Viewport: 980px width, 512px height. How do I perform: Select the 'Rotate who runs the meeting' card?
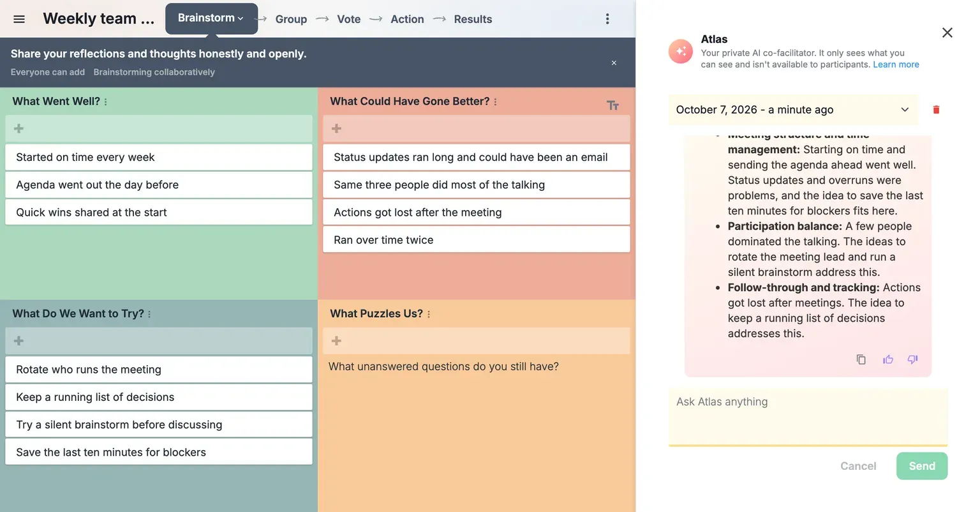point(159,370)
